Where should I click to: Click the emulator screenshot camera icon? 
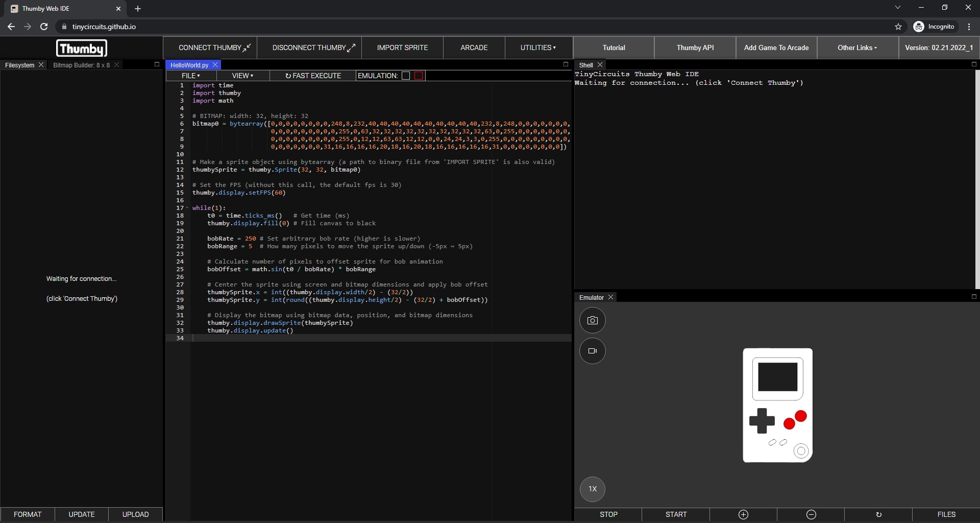[x=592, y=320]
